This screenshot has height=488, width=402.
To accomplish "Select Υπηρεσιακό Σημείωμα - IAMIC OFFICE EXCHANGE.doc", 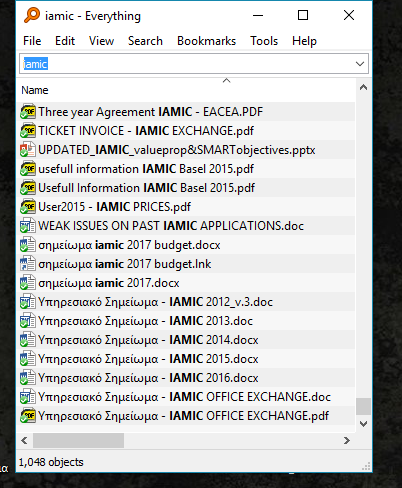I will click(184, 397).
